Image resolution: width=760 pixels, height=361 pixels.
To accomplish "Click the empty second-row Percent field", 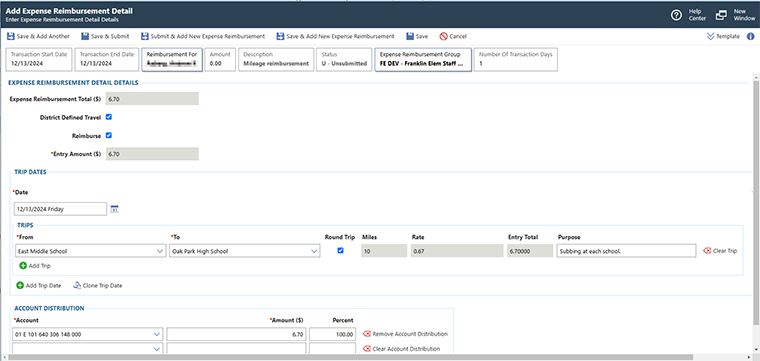I will coord(332,348).
